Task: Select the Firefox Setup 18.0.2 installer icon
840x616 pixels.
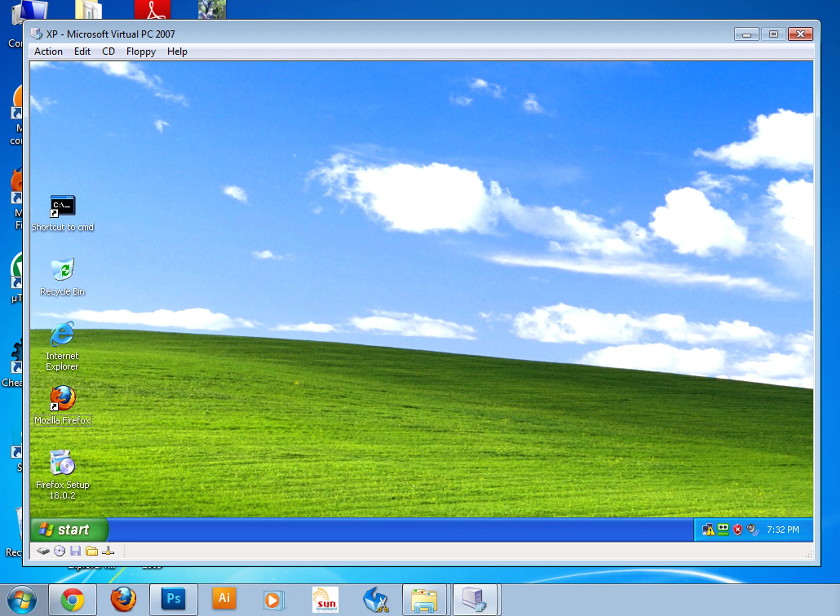Action: [x=63, y=475]
